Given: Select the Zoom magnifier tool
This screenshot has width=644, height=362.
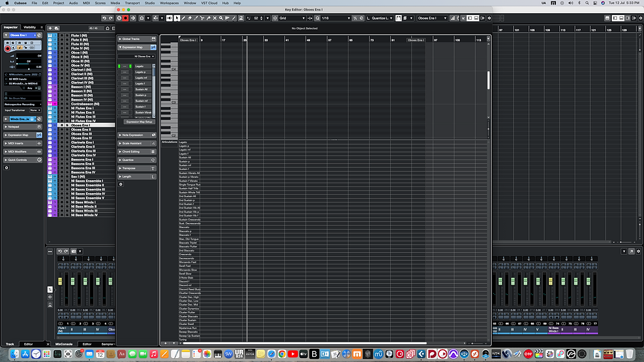Looking at the screenshot, I should click(x=221, y=18).
